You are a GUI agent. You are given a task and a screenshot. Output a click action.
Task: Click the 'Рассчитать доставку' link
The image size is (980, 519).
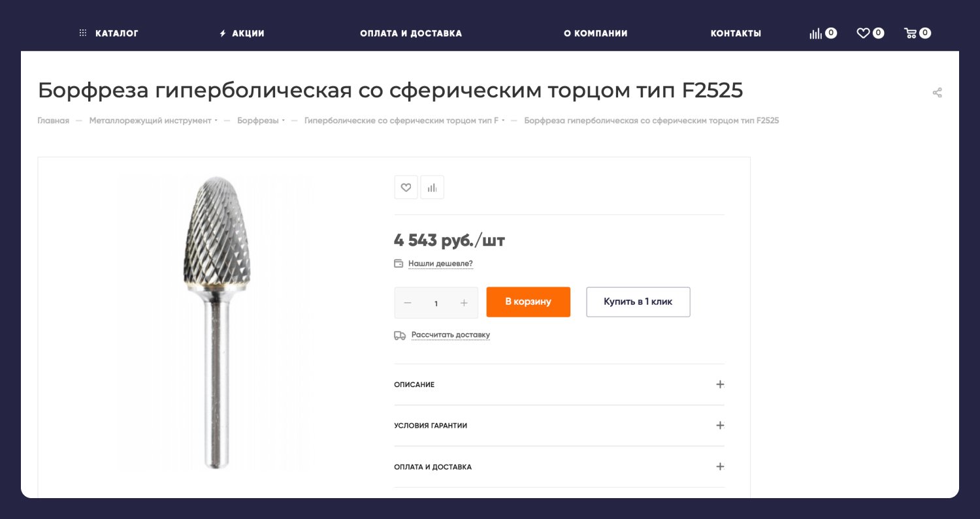(450, 335)
